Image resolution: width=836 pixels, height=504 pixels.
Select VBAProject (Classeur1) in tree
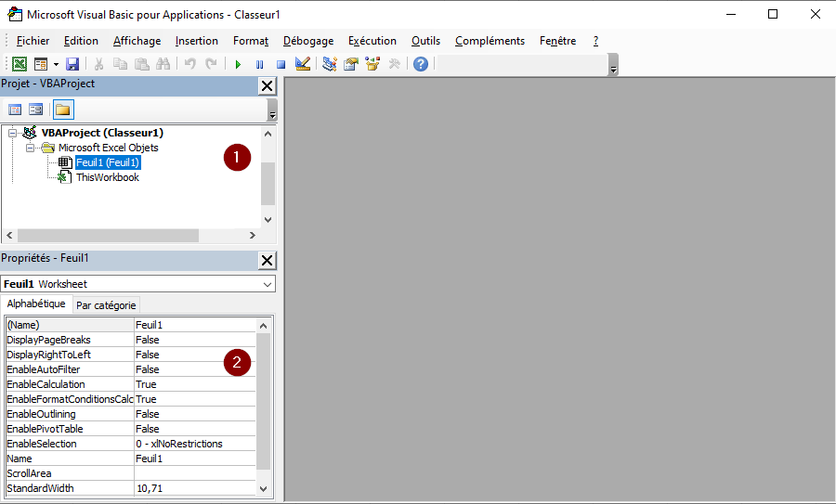pyautogui.click(x=102, y=133)
